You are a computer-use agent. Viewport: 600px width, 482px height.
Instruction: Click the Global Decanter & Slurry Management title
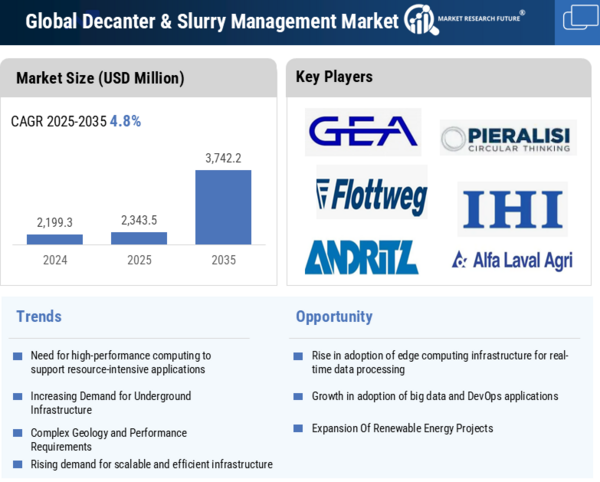point(212,21)
